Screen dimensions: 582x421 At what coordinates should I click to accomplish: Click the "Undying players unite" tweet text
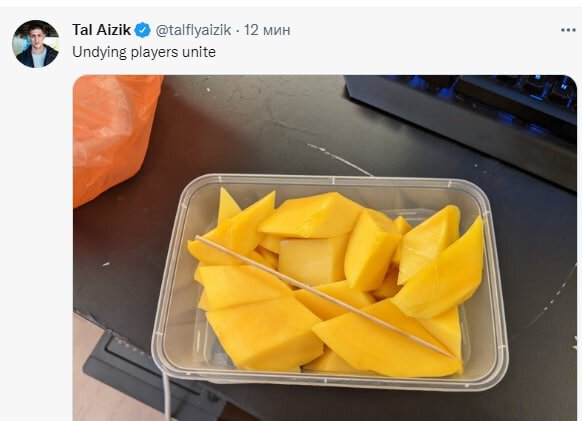point(144,52)
